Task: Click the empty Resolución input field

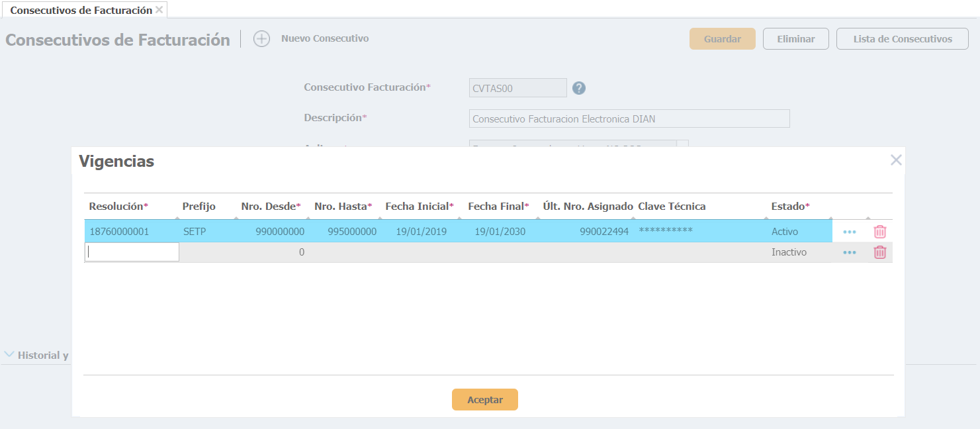Action: point(132,252)
